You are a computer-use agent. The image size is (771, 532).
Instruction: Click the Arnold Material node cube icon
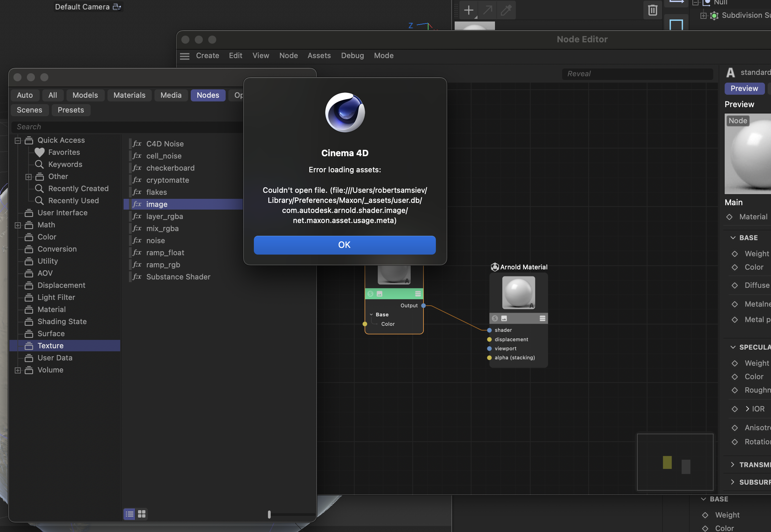pyautogui.click(x=495, y=267)
